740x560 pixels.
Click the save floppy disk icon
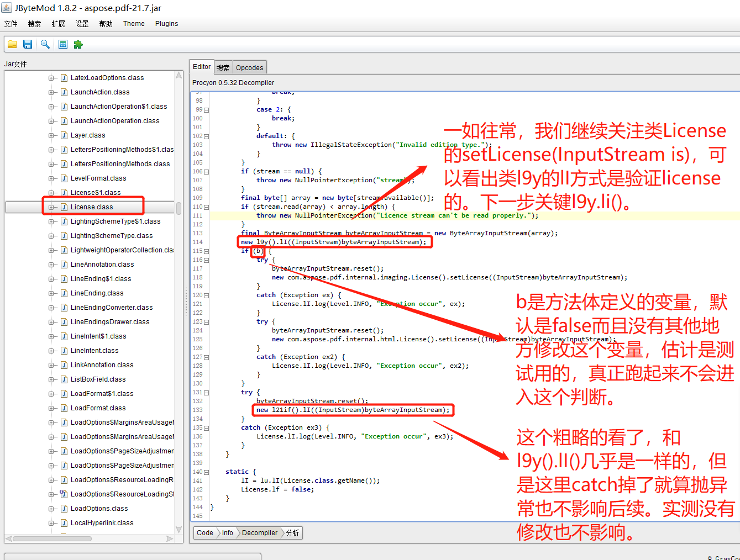[28, 44]
